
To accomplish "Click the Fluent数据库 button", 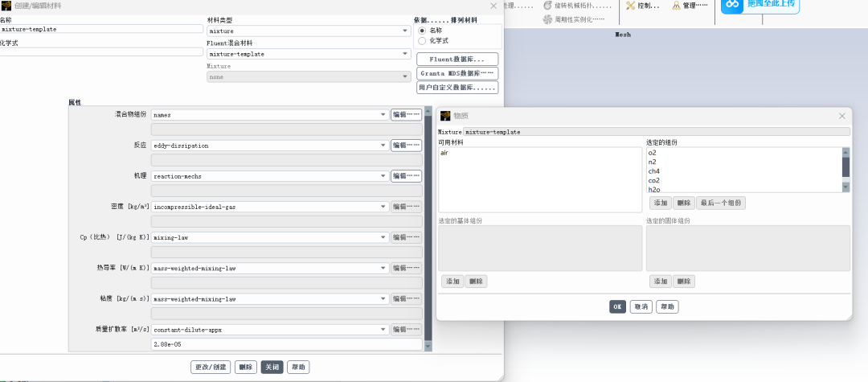I will pyautogui.click(x=457, y=59).
